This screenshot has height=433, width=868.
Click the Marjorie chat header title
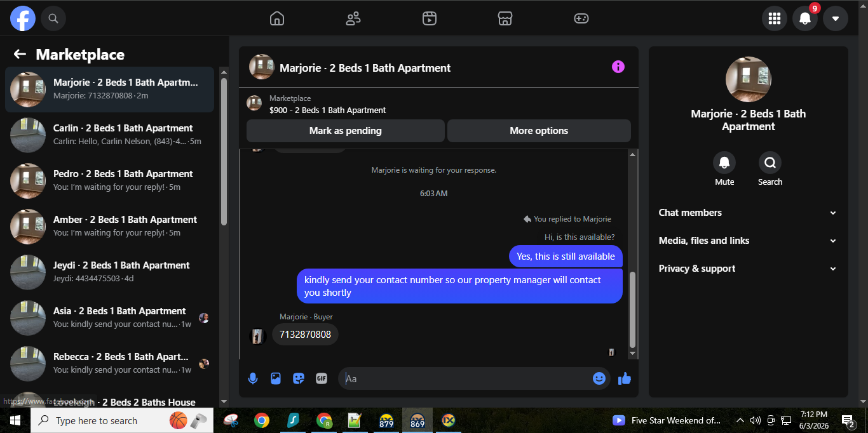tap(365, 68)
